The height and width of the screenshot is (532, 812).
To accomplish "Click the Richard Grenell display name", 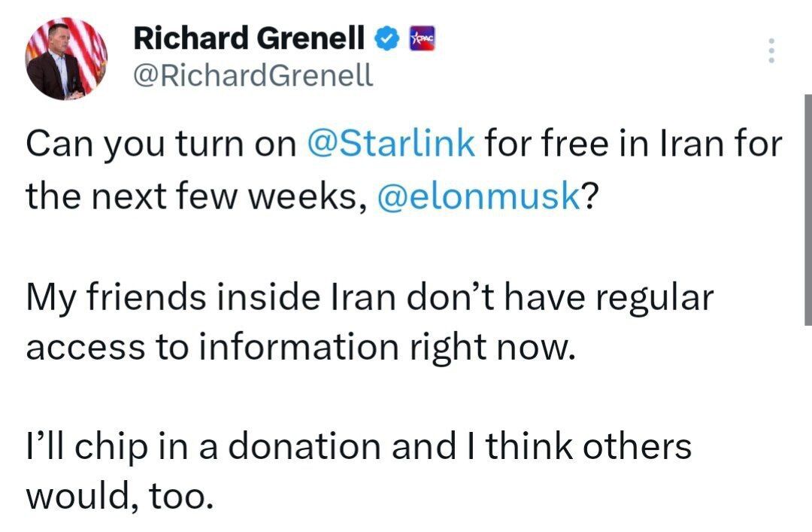I will pyautogui.click(x=250, y=38).
